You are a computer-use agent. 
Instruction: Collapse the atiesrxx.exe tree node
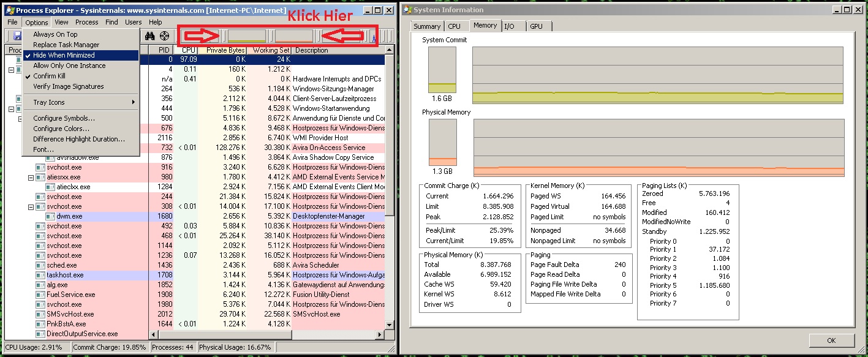click(x=31, y=177)
